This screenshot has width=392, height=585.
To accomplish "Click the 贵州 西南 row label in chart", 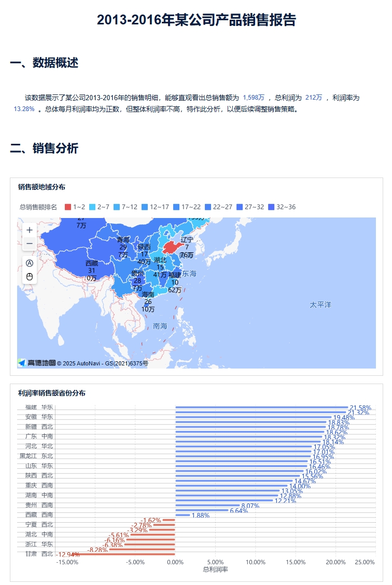I will pos(39,505).
